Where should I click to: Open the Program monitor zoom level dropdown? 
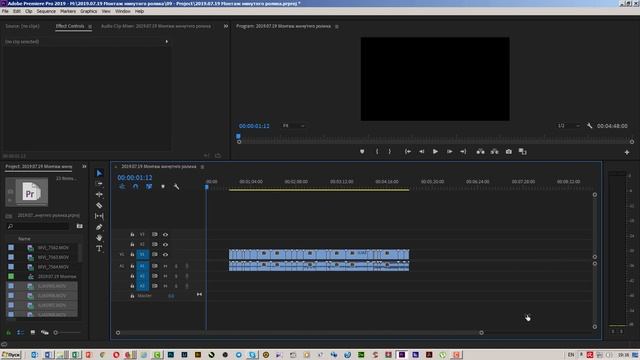(294, 126)
